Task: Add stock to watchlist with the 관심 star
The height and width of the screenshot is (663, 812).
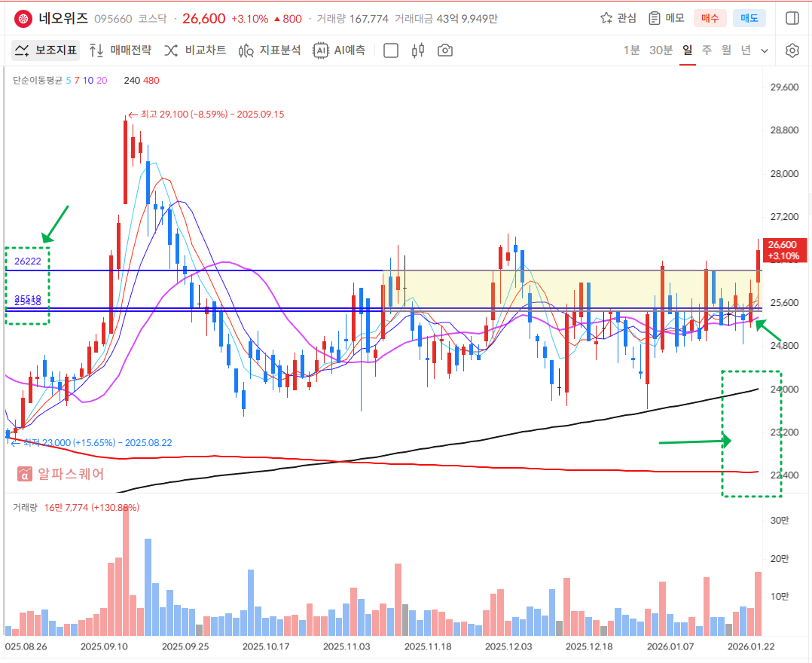Action: pos(618,18)
